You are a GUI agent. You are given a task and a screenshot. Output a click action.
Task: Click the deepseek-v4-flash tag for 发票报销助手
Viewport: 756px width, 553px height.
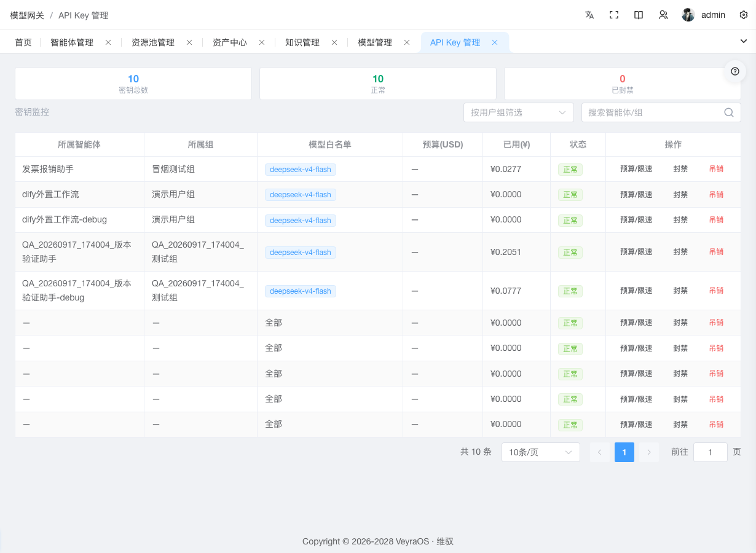[x=301, y=170]
